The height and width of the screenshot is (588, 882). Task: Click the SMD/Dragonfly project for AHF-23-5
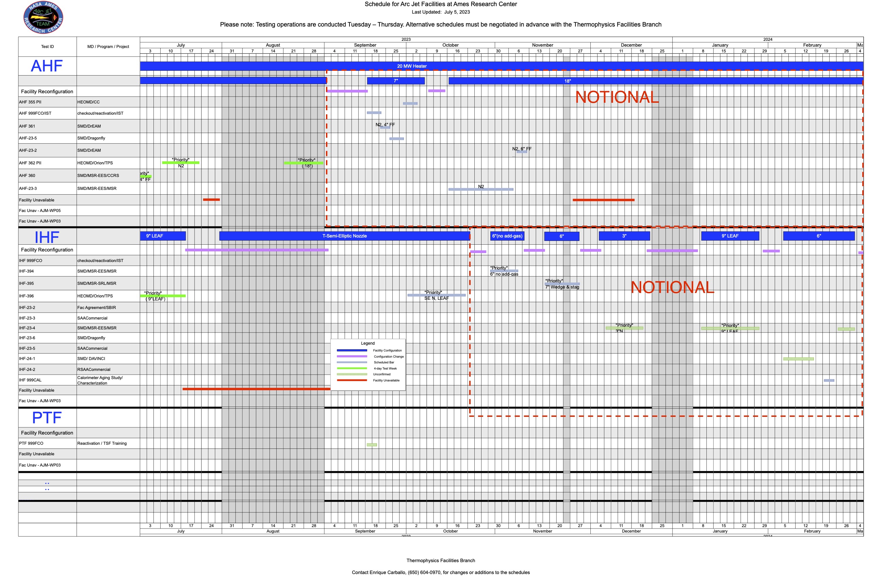91,138
